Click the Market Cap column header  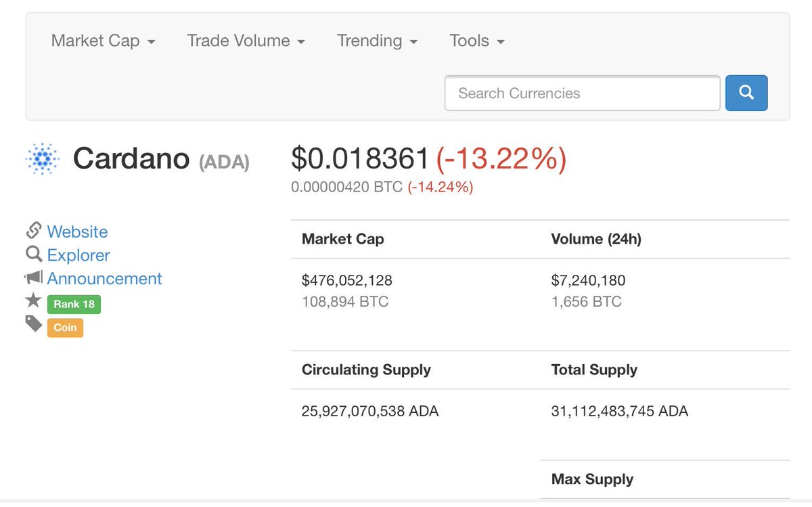tap(343, 239)
